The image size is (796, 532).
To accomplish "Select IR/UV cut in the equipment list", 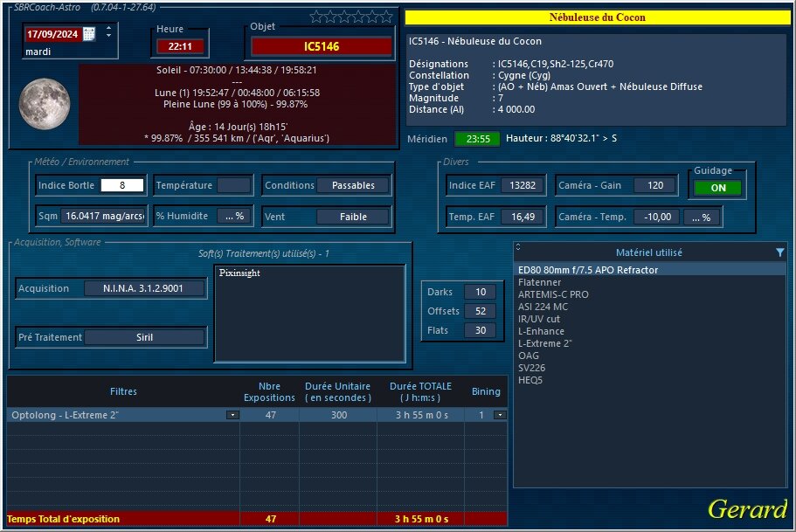I will tap(650, 319).
